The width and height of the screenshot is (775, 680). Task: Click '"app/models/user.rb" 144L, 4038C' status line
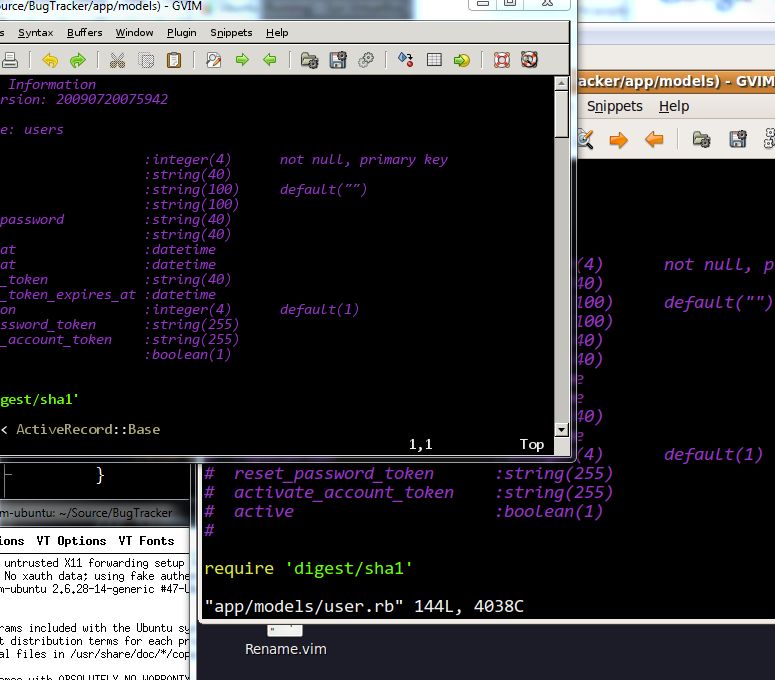[364, 606]
